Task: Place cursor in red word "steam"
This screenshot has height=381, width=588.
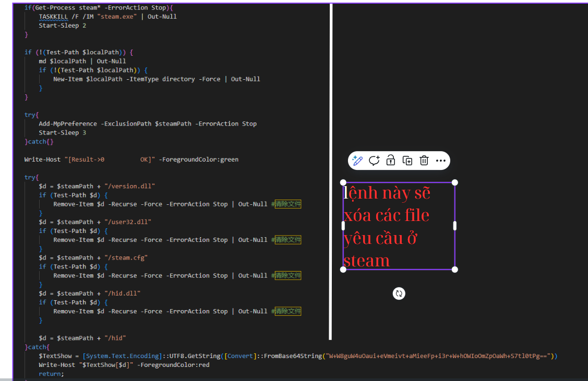Action: pos(366,260)
